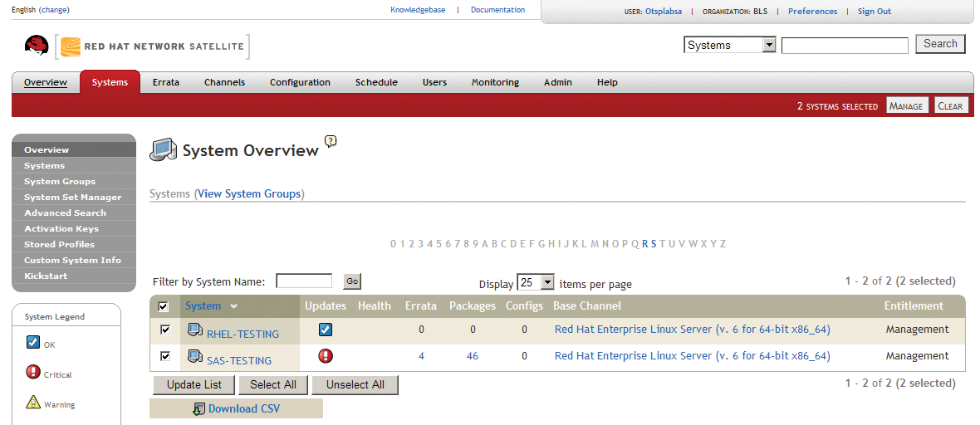
Task: Open the Monitoring tab
Action: (x=495, y=82)
